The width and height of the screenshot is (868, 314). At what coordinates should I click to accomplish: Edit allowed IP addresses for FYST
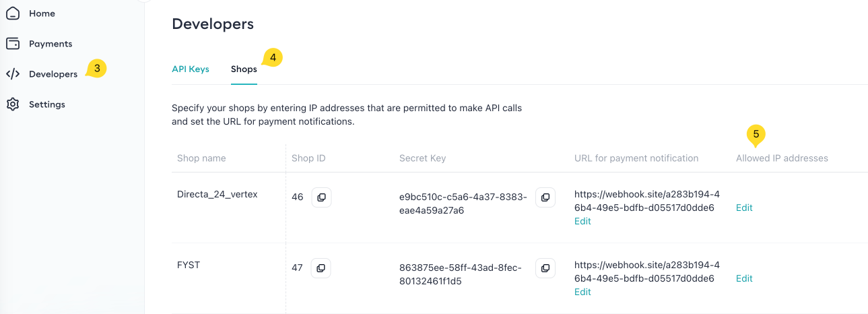pyautogui.click(x=744, y=278)
